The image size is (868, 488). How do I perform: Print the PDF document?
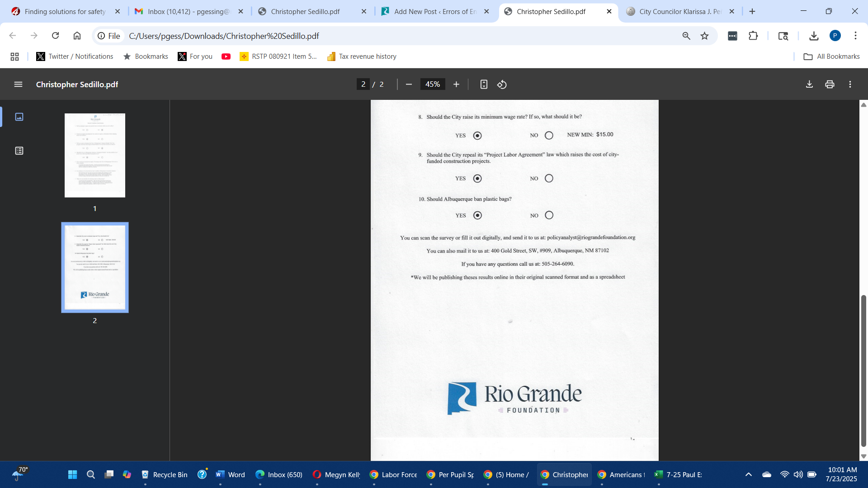(x=830, y=84)
